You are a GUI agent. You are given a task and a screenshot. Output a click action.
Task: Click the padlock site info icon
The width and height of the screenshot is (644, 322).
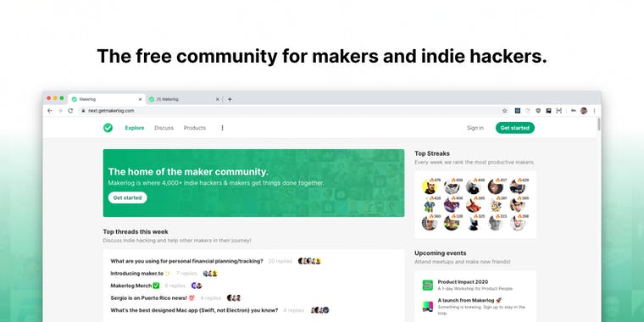(83, 110)
